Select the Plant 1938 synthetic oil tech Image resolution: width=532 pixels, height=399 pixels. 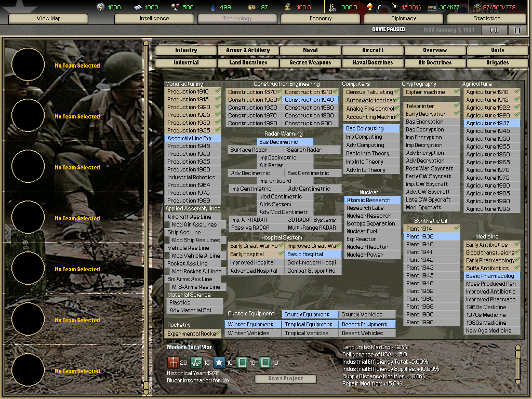coord(432,236)
